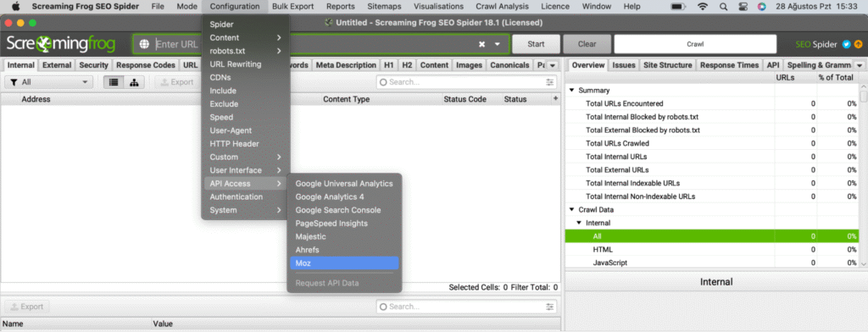Collapse the Internal tree node

[579, 223]
